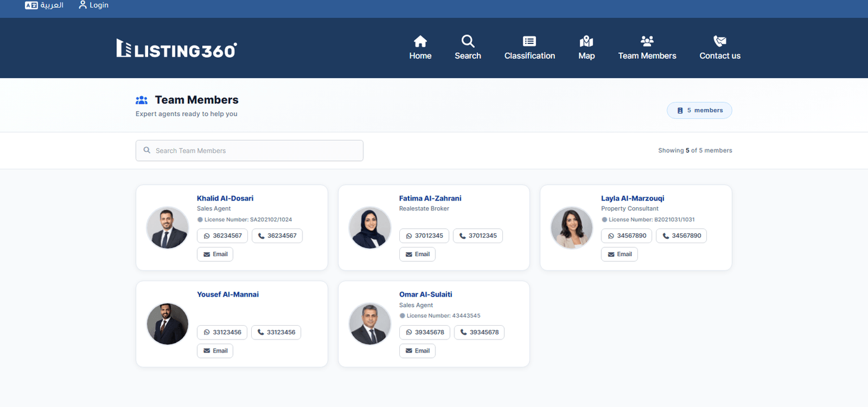
Task: Click Omar Al-Sulaiti's profile photo
Action: pyautogui.click(x=370, y=324)
